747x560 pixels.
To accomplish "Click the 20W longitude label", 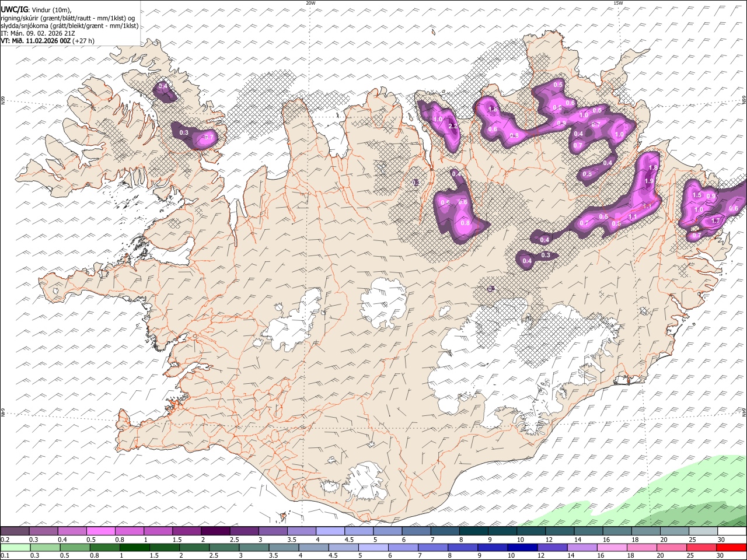I will click(x=310, y=3).
